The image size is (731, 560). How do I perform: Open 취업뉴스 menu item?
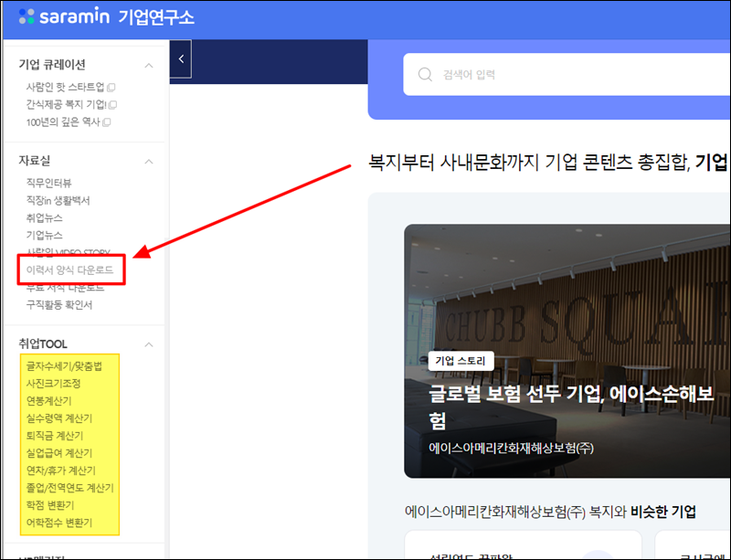[x=44, y=217]
